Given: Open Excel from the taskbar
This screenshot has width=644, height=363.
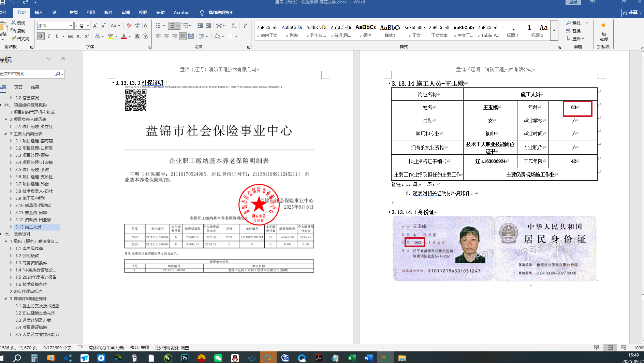Looking at the screenshot, I should (x=352, y=358).
